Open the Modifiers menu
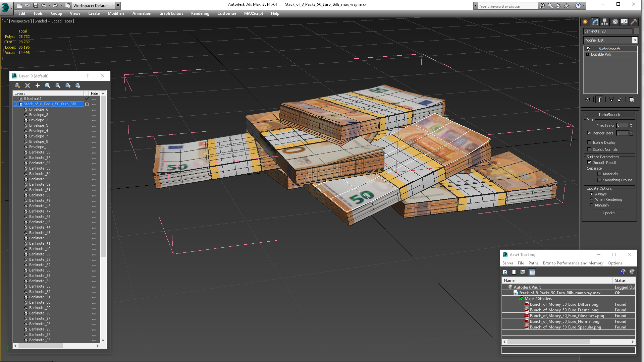 (116, 13)
